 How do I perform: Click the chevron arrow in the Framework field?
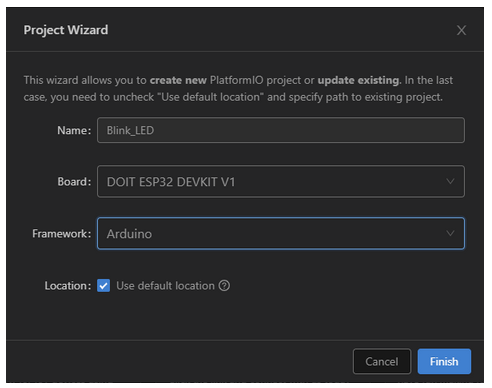pos(450,233)
